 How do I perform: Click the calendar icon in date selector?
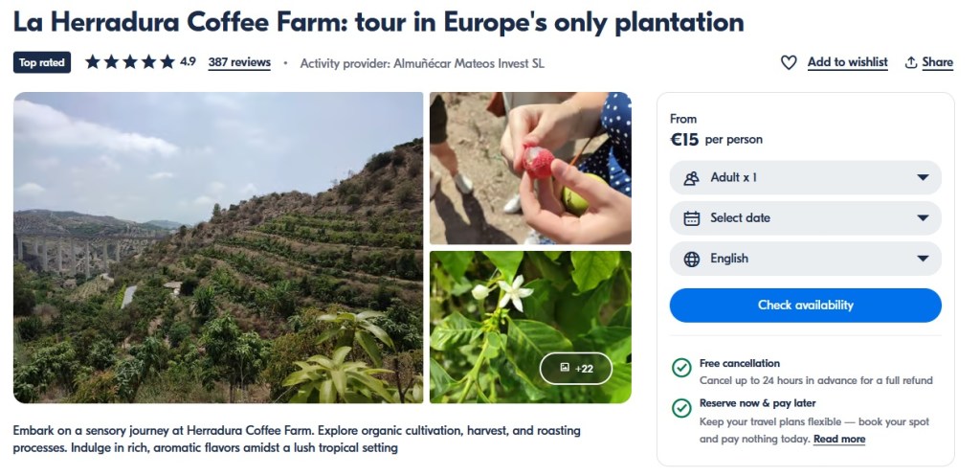[x=692, y=218]
